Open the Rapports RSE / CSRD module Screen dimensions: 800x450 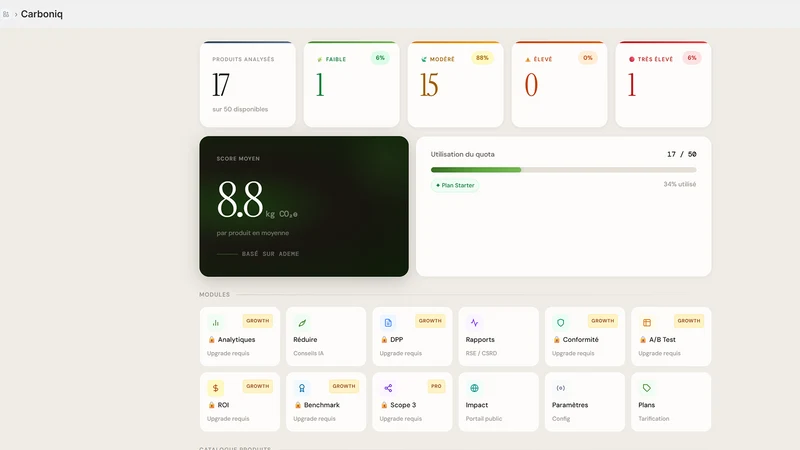point(498,336)
